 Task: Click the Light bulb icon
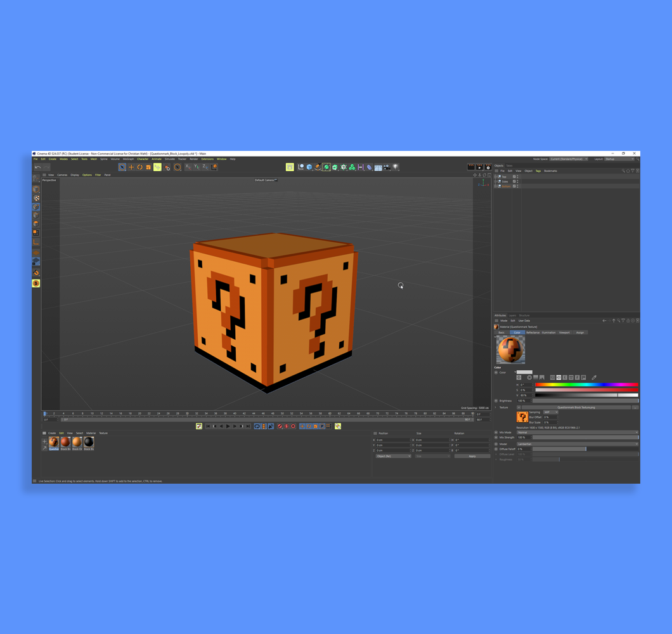coord(396,167)
